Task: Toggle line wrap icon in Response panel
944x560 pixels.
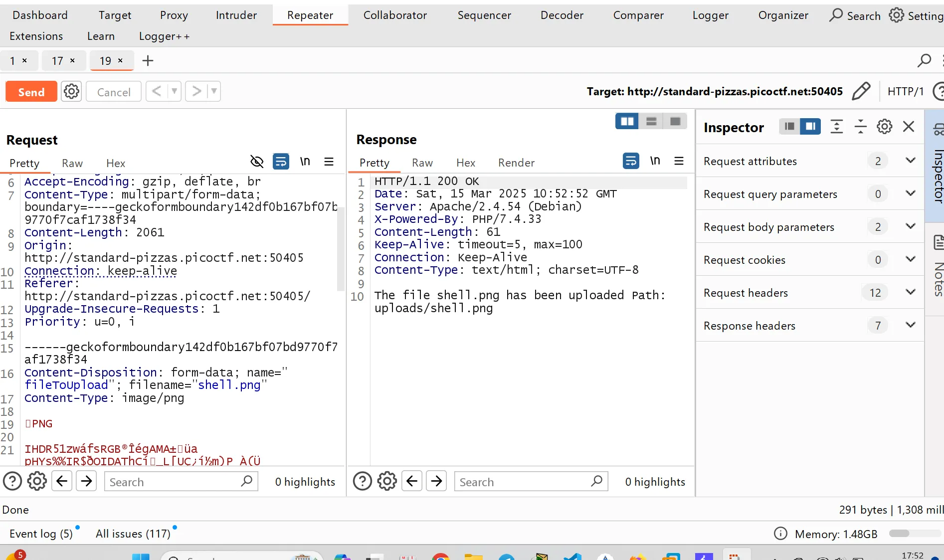Action: 631,161
